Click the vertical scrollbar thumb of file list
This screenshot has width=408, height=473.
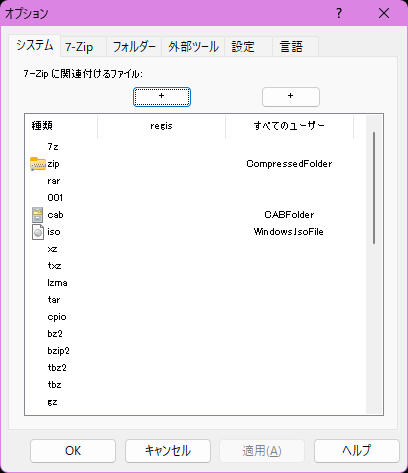[374, 188]
